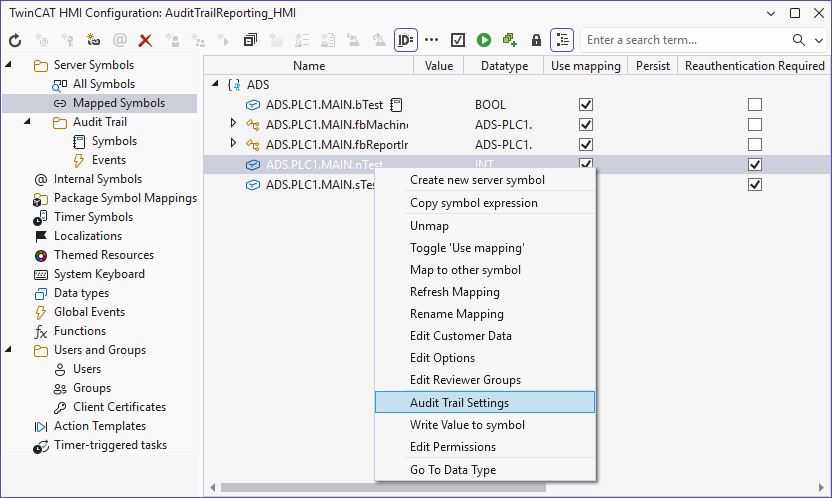Toggle Reauthentication Required for fbReport row

[x=755, y=145]
